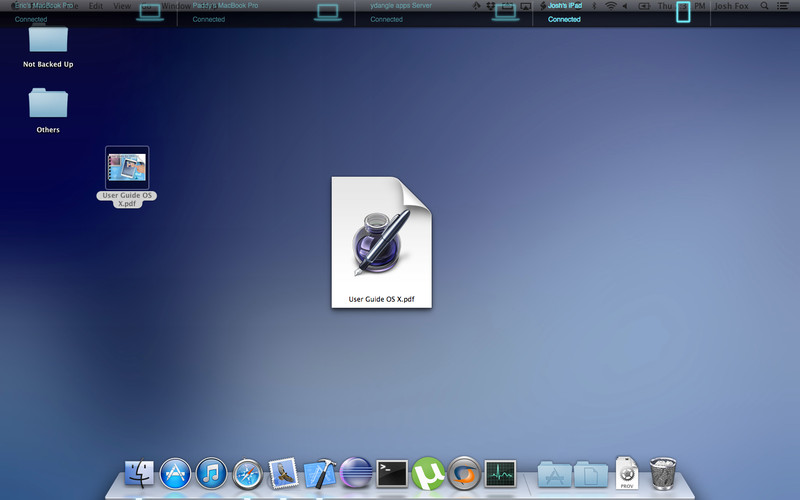Open the Josh Fox user menu
This screenshot has height=500, width=800.
pos(731,6)
